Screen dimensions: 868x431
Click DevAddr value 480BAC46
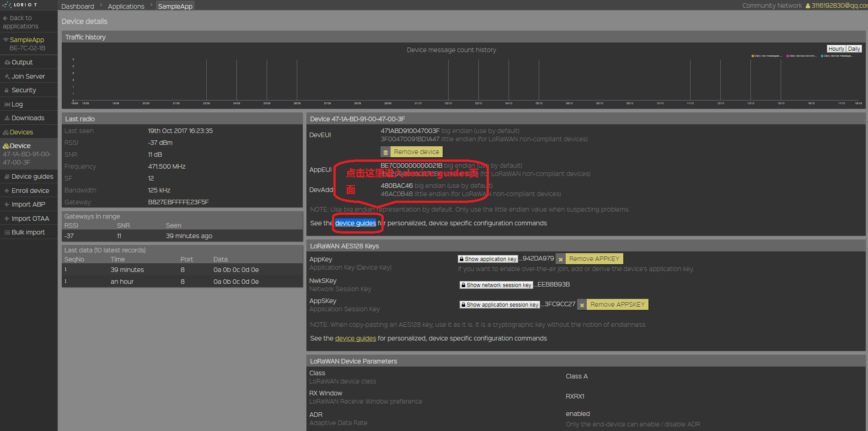(396, 186)
